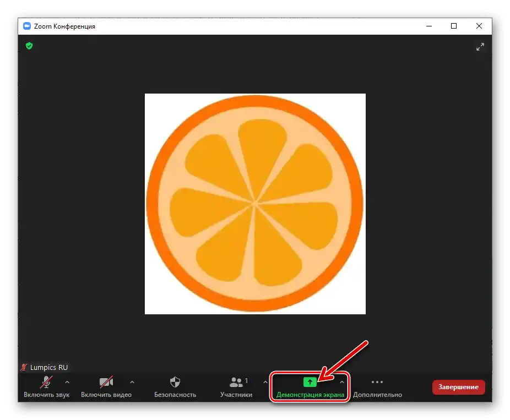Click the Zoom logo in the title bar
This screenshot has width=510, height=420.
(27, 26)
